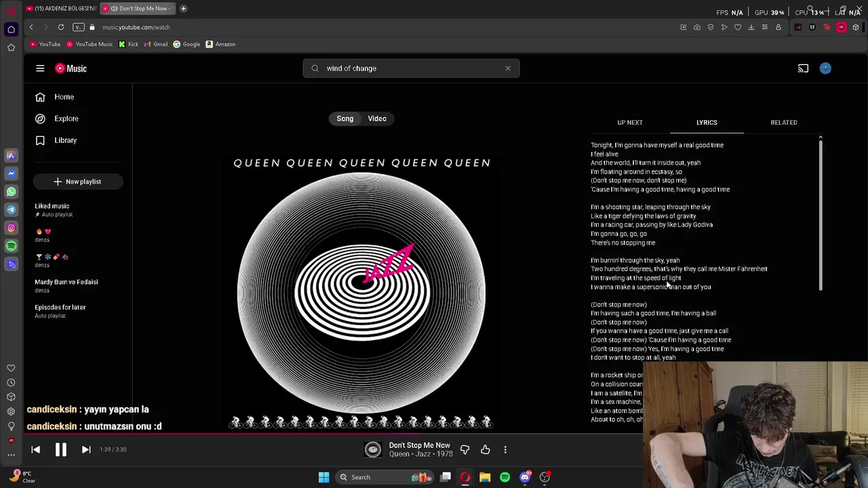Image resolution: width=868 pixels, height=488 pixels.
Task: Open Telegram in the Opera sidebar
Action: pos(11,210)
